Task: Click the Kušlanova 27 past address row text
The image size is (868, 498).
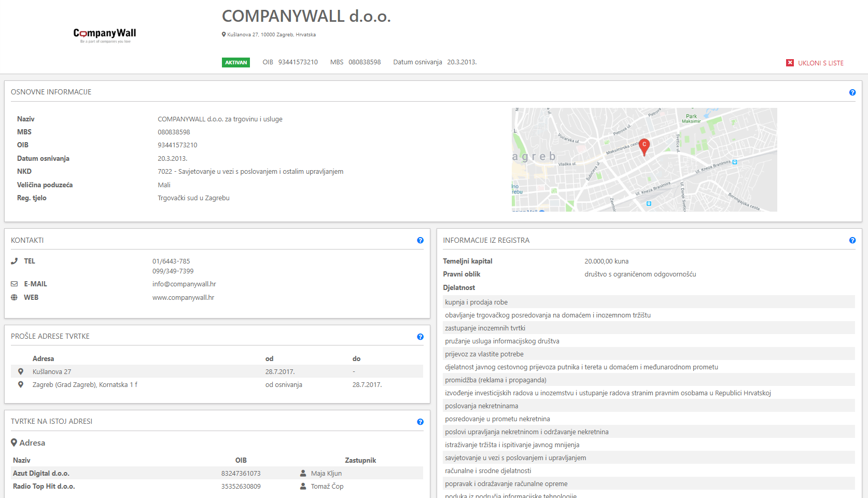Action: pyautogui.click(x=52, y=371)
